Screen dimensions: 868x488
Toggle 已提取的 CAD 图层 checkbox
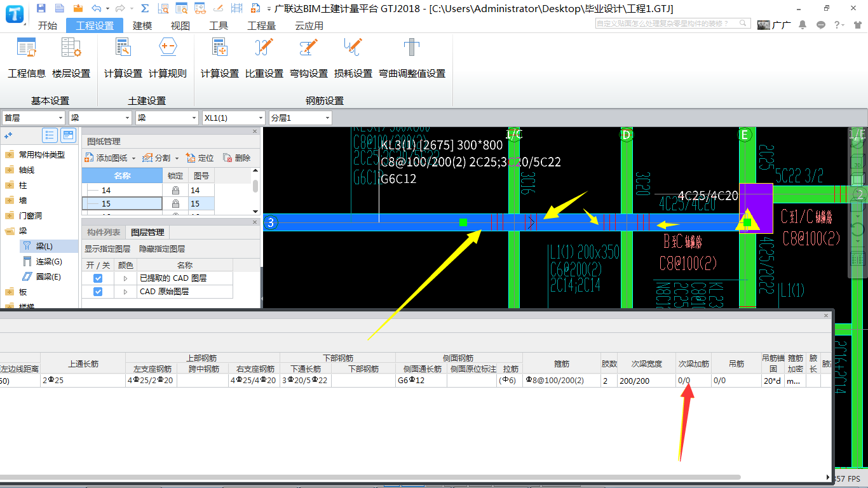pos(98,278)
